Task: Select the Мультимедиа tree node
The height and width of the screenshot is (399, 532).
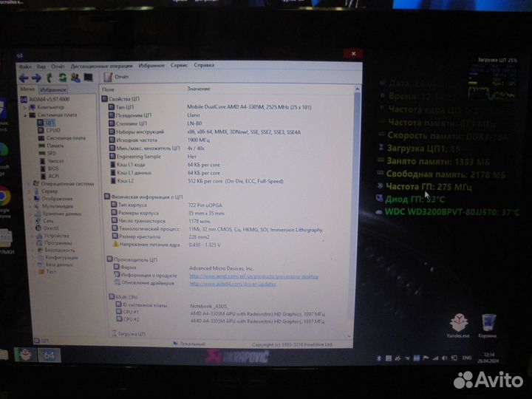Action: coord(54,206)
